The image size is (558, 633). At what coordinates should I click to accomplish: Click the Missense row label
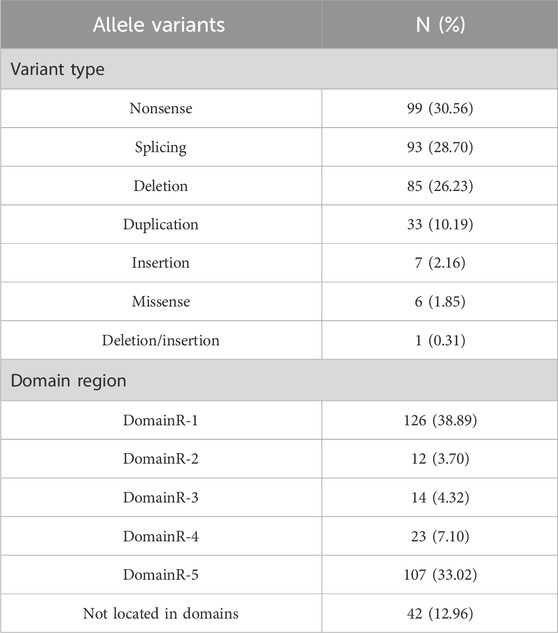pos(161,302)
